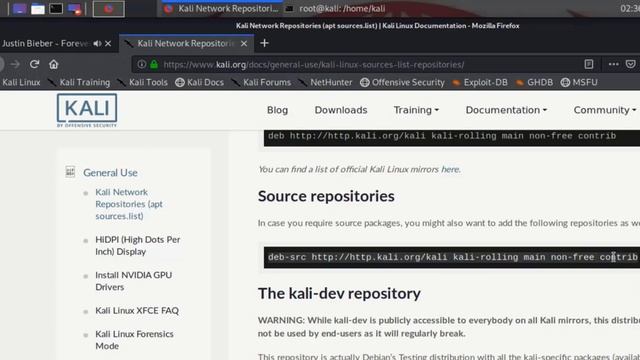Follow the 'here' link for official mirrors
Screen dimensions: 640x360
(x=450, y=169)
